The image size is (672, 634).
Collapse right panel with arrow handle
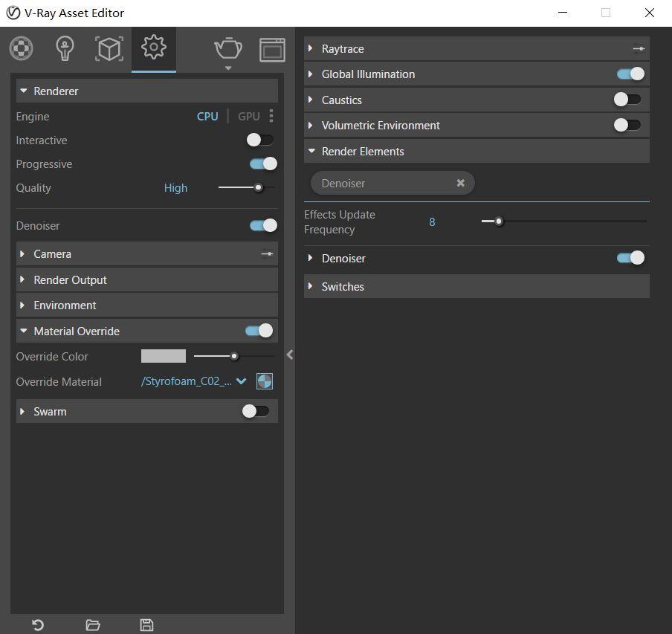tap(290, 355)
